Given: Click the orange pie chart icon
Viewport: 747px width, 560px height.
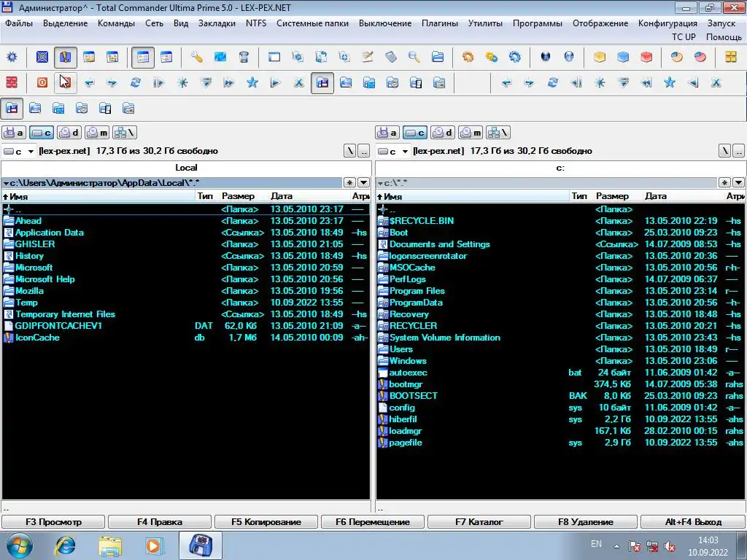Looking at the screenshot, I should [677, 58].
